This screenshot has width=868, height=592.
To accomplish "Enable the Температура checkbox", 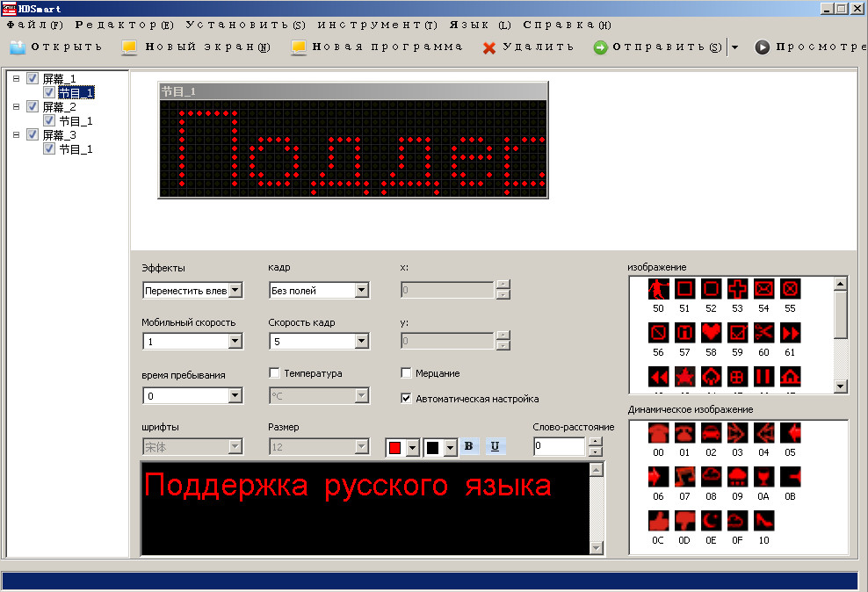I will click(274, 373).
